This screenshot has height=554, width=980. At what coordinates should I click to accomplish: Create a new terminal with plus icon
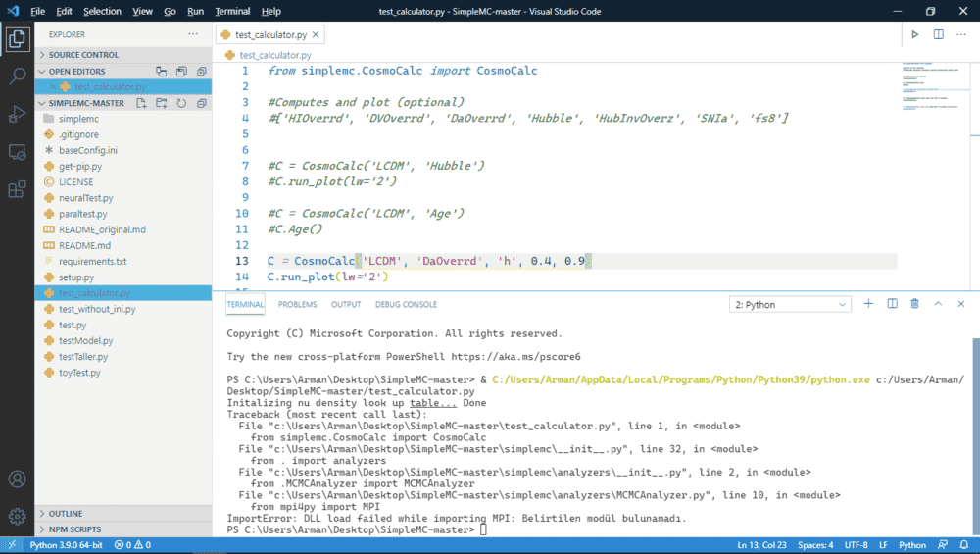(x=868, y=304)
